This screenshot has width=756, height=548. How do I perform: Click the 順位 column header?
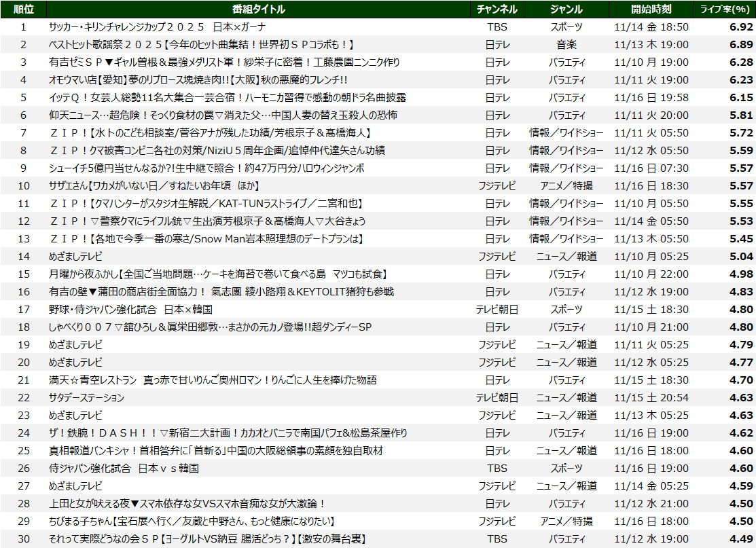[x=22, y=9]
